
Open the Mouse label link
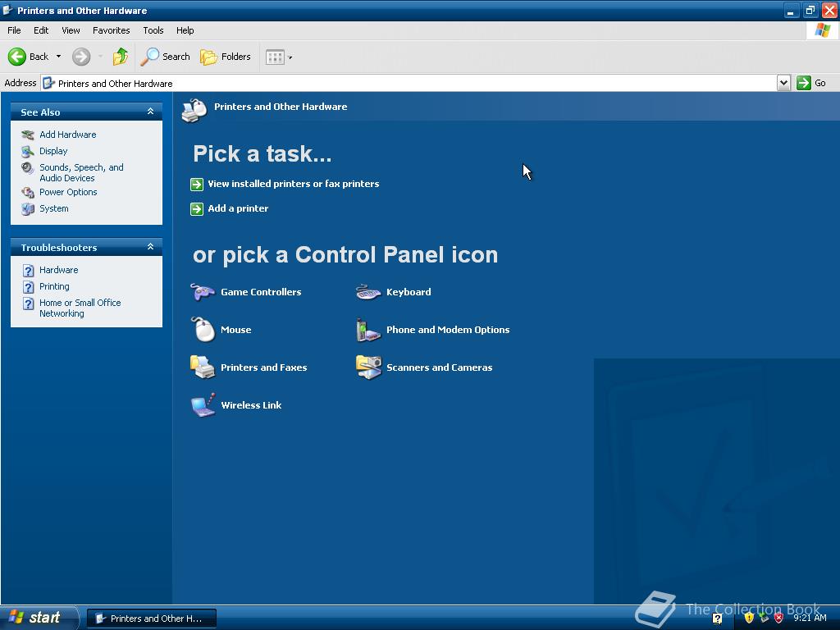(x=235, y=330)
